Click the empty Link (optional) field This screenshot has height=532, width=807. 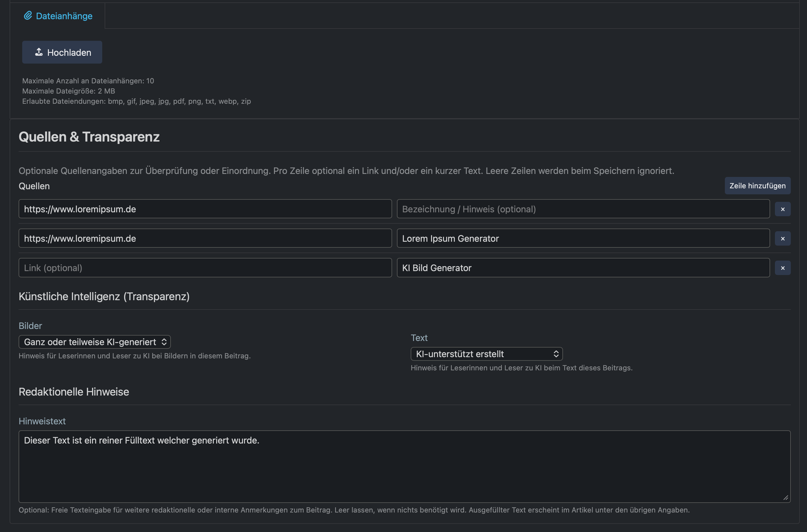(x=205, y=268)
